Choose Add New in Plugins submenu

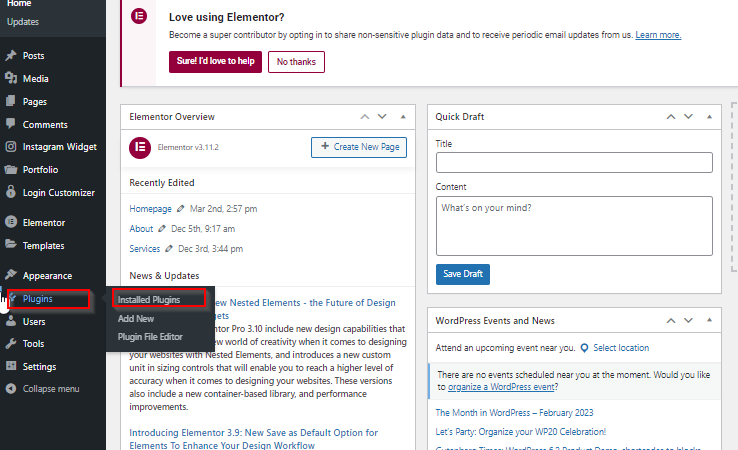[136, 319]
